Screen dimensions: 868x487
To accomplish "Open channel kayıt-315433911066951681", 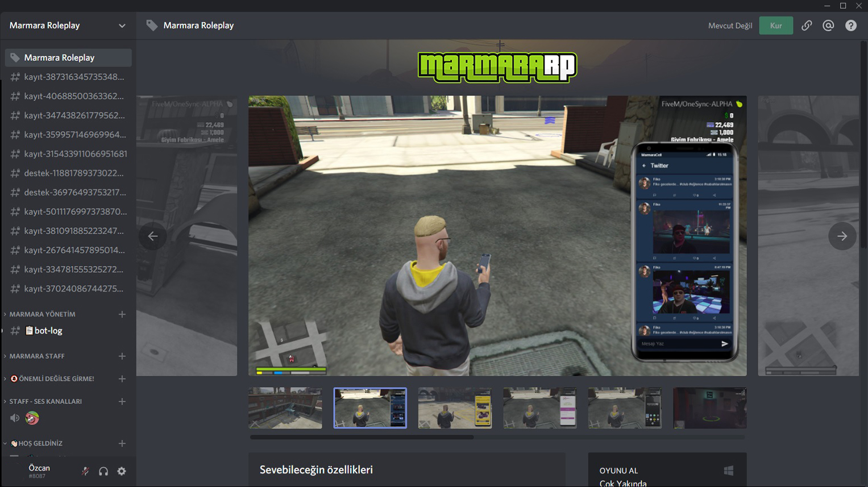I will 68,154.
